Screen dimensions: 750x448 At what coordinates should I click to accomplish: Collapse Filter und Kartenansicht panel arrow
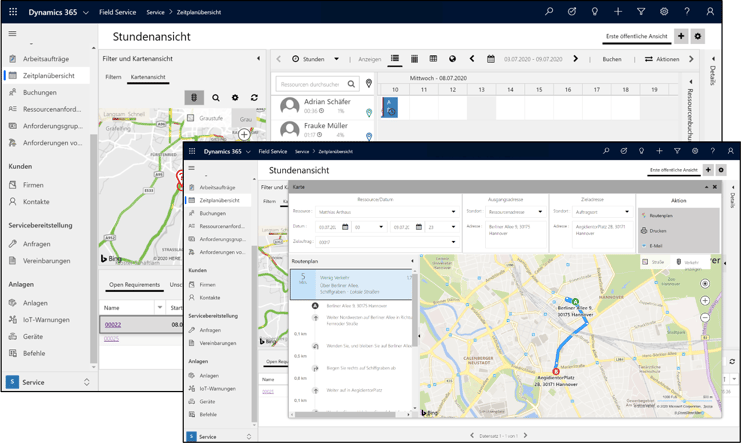tap(259, 58)
